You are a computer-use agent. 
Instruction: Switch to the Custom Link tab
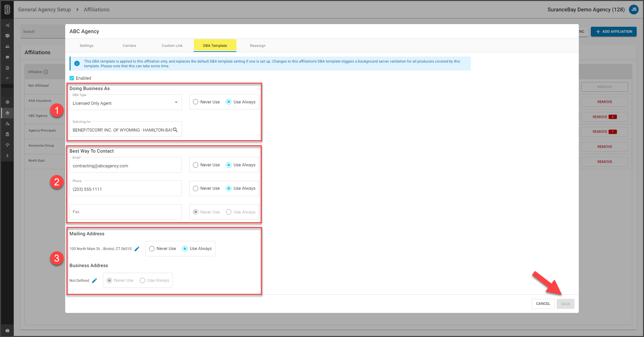tap(172, 46)
